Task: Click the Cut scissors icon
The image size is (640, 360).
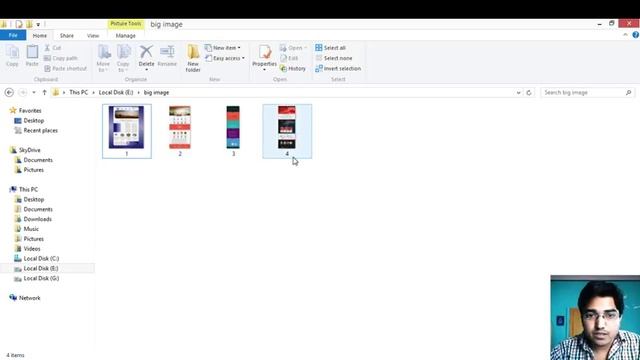Action: point(47,48)
